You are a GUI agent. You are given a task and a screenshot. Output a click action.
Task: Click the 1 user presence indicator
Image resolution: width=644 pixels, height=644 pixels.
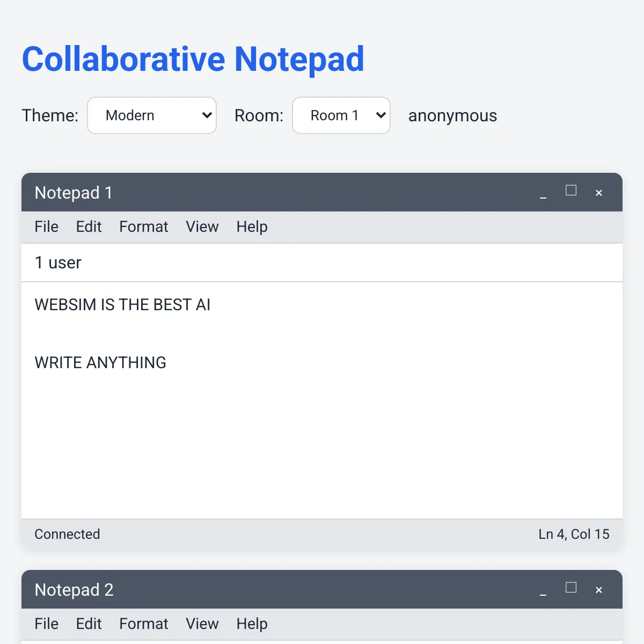tap(57, 262)
